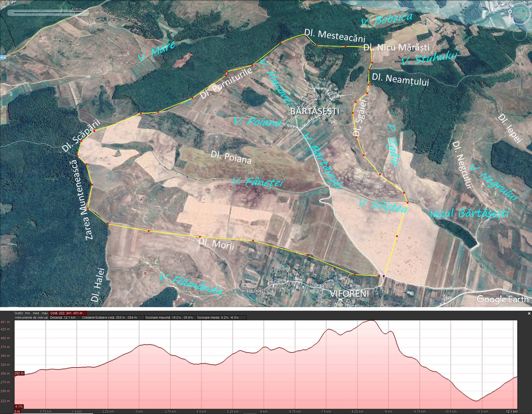The height and width of the screenshot is (414, 532).
Task: Click the BĂRTĂȘEȘTI village label
Action: (x=315, y=111)
